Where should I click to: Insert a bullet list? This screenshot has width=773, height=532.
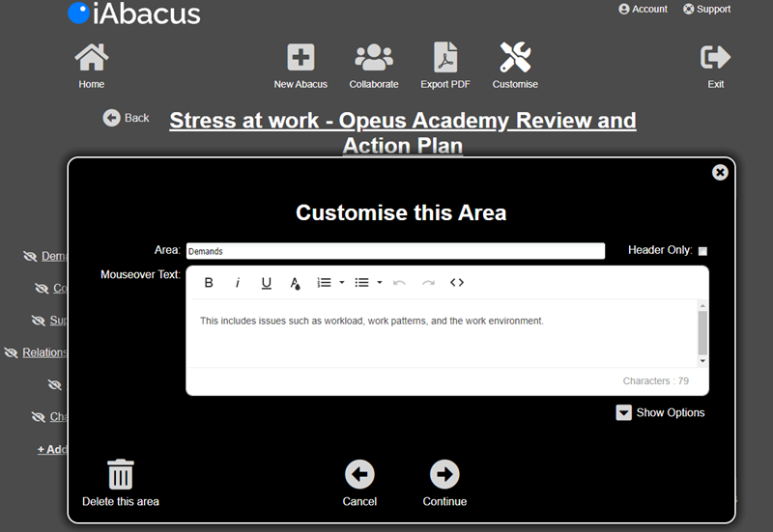pos(361,283)
